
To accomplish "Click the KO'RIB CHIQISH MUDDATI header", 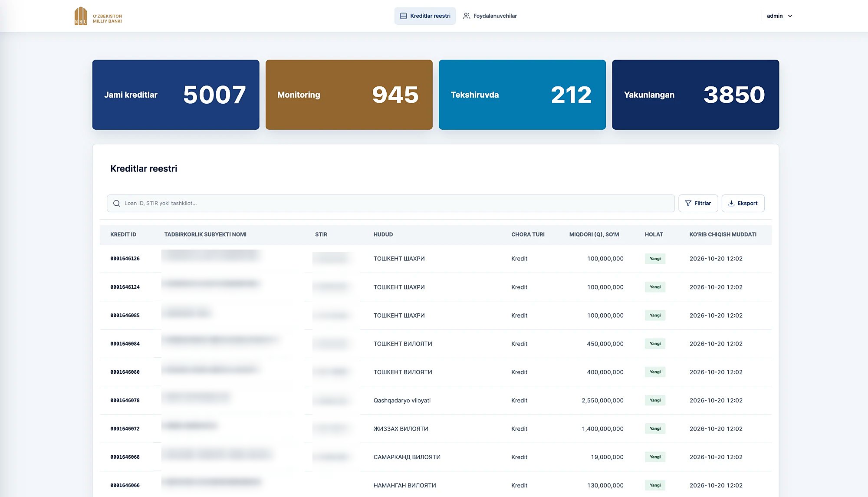I will click(x=723, y=234).
